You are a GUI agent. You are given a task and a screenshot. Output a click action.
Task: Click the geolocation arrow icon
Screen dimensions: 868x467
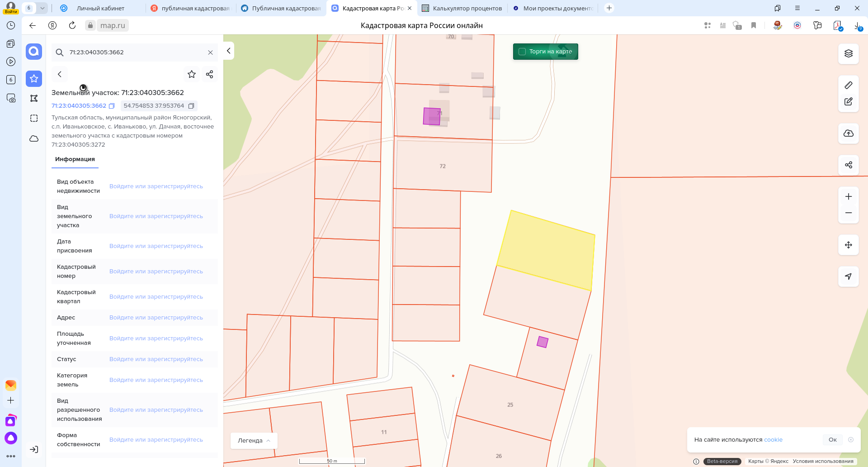pos(848,276)
